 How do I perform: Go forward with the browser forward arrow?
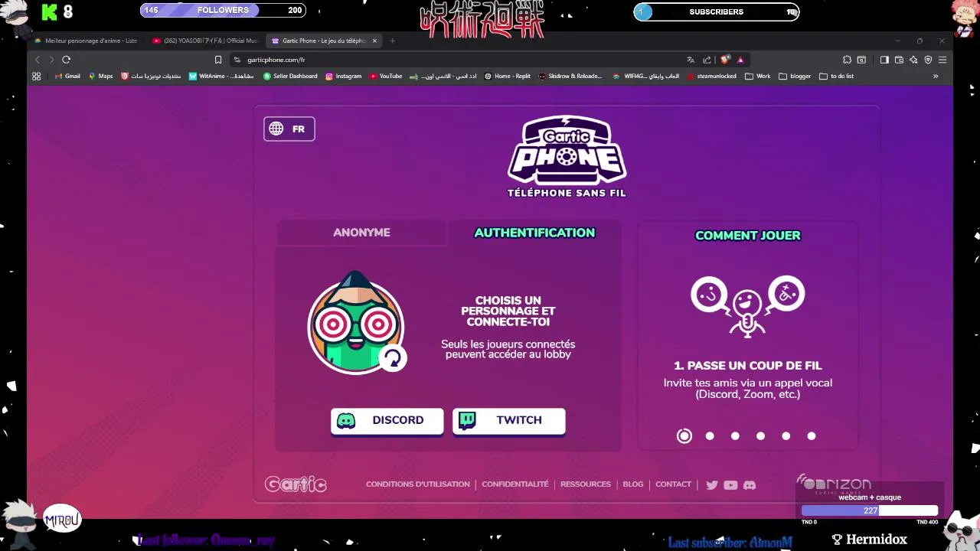click(x=51, y=60)
